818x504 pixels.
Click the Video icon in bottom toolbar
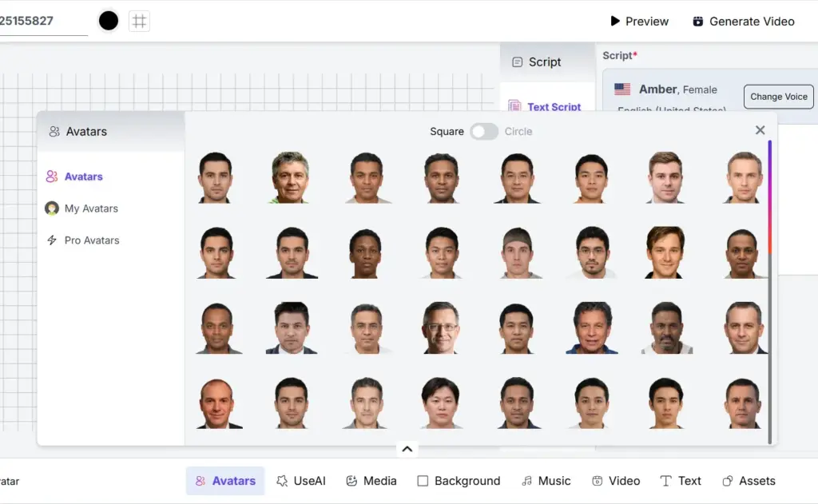tap(615, 481)
